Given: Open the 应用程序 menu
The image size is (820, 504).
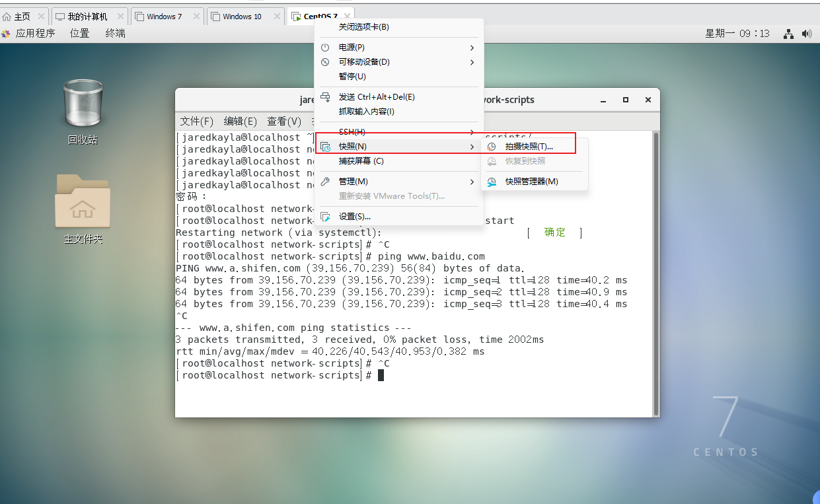Looking at the screenshot, I should (35, 33).
